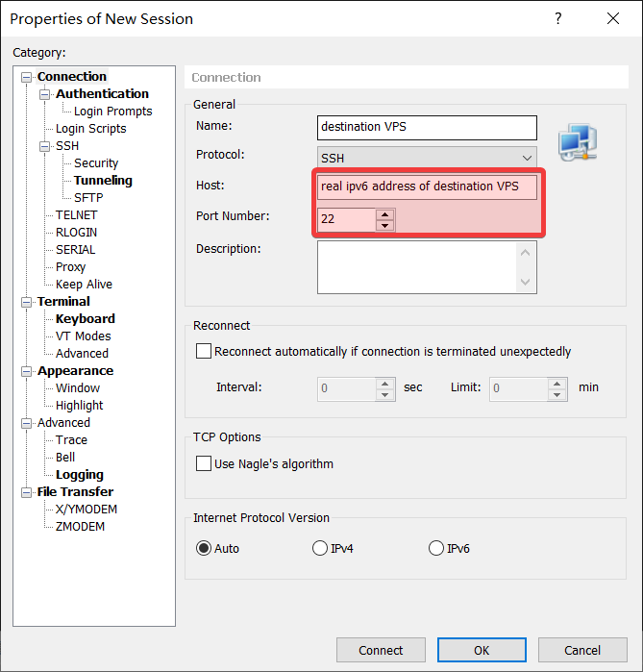
Task: Select the IPv4 radio button
Action: (x=320, y=548)
